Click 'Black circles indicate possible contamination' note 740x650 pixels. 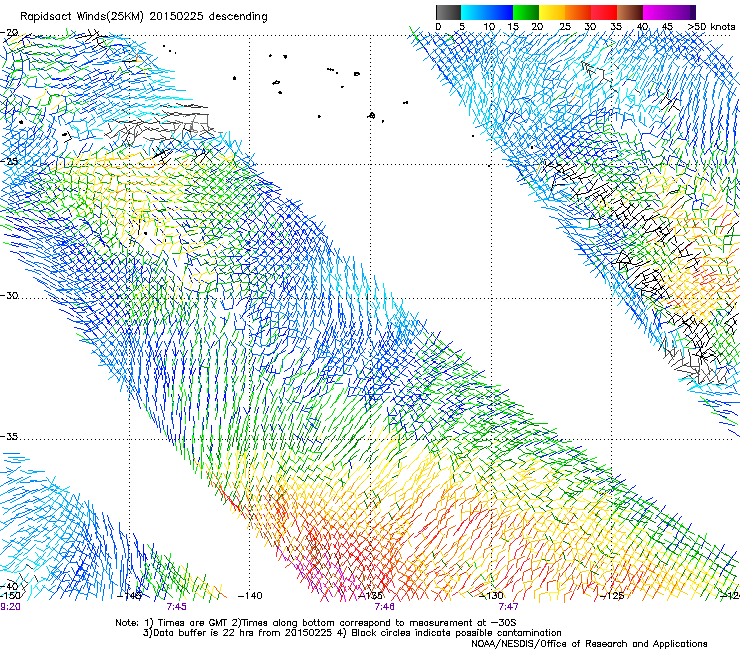pyautogui.click(x=456, y=633)
